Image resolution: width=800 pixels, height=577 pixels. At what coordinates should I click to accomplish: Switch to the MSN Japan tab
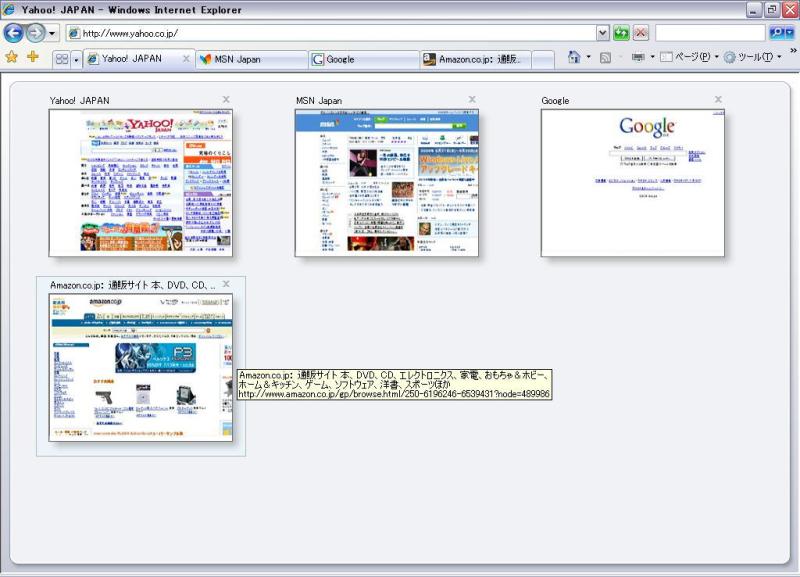coord(251,60)
